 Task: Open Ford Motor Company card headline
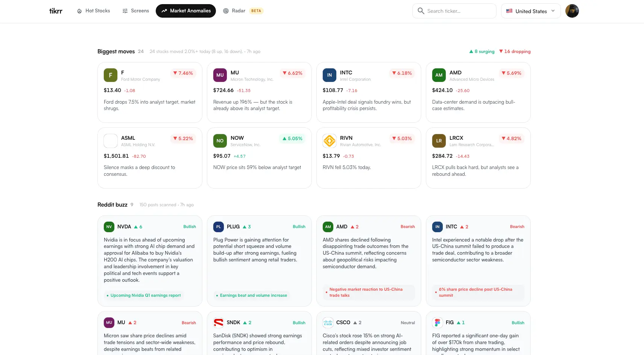coord(150,105)
